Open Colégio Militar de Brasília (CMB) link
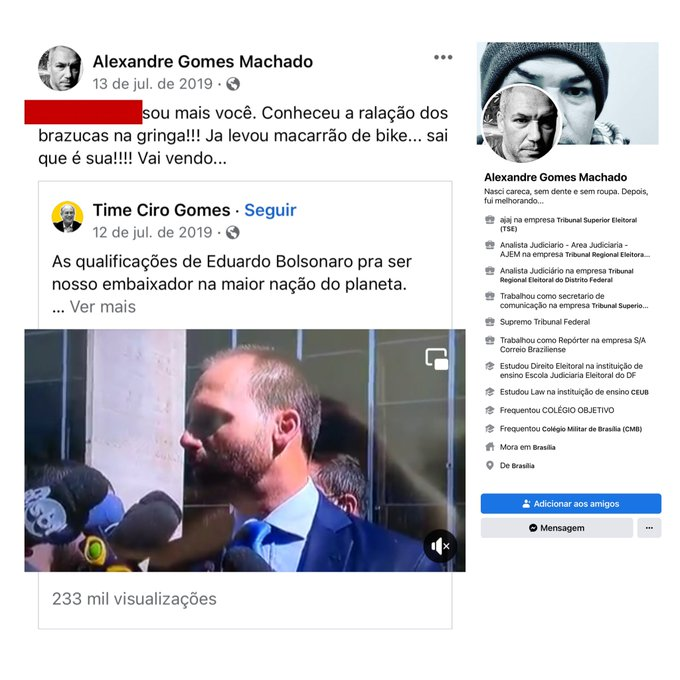 click(592, 429)
